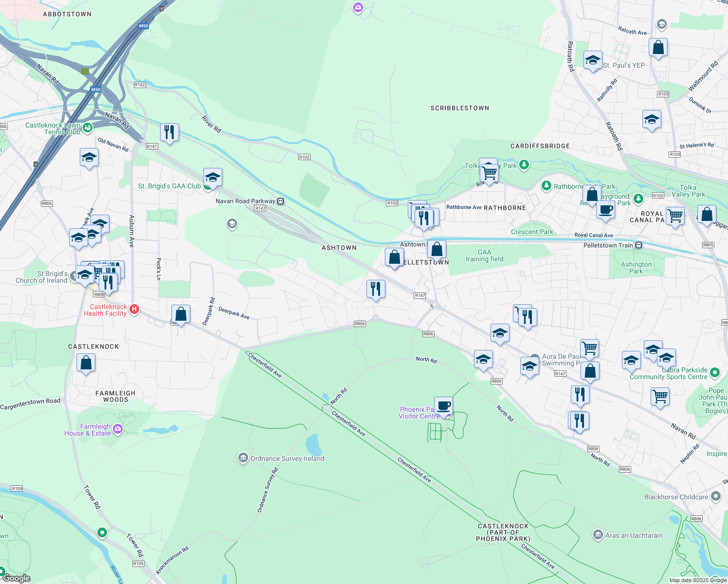
Task: Select the camera marker at top of map
Action: pos(358,8)
